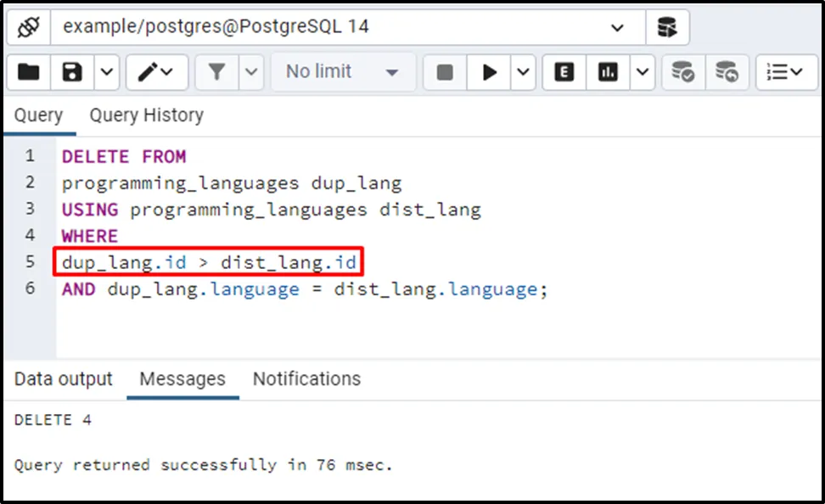Click the Rollback transaction icon
This screenshot has height=504, width=825.
727,72
